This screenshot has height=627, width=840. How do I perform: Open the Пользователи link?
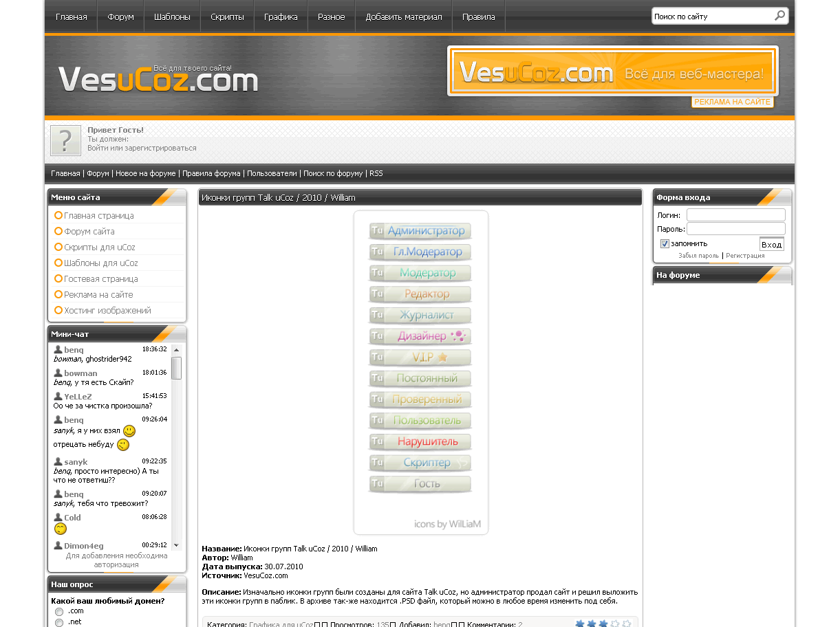tap(272, 173)
